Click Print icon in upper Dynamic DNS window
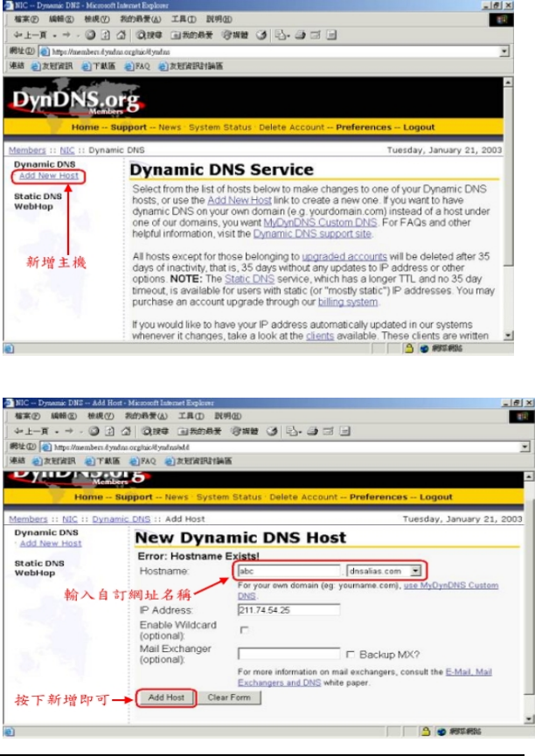535x756 pixels. click(300, 35)
